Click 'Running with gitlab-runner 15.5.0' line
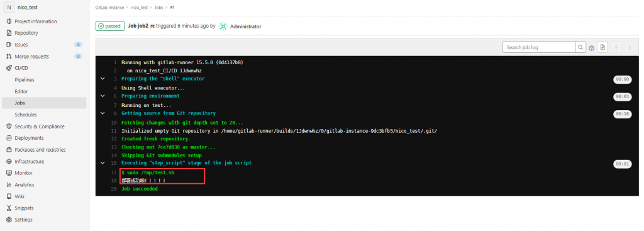The image size is (644, 231). tap(182, 62)
